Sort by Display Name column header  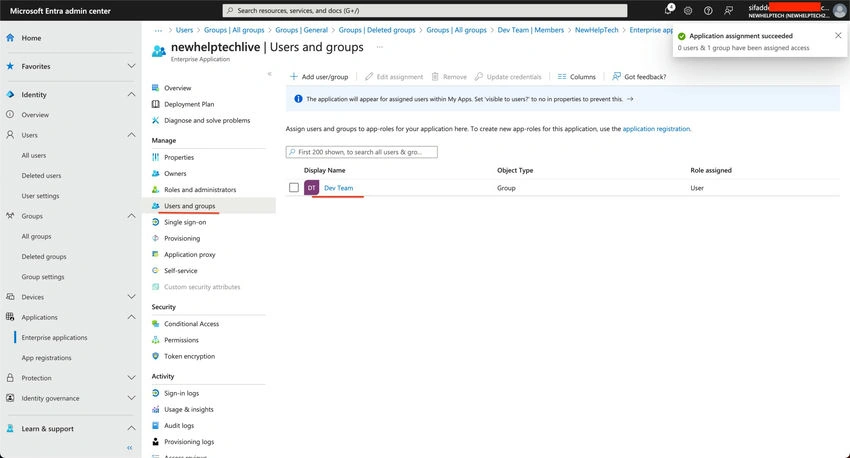click(324, 170)
